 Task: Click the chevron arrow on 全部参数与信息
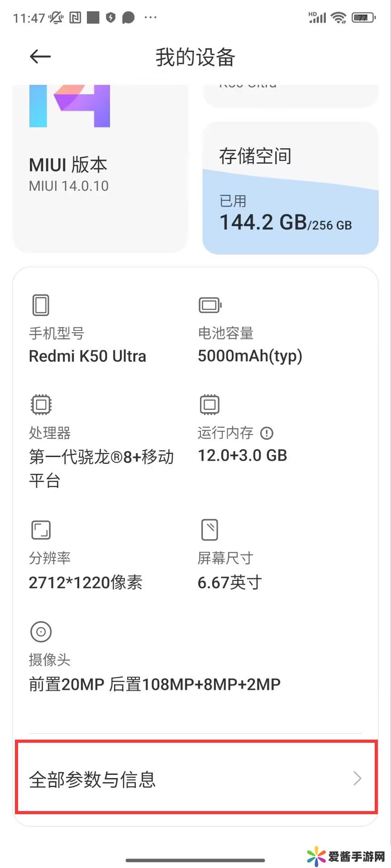[358, 778]
